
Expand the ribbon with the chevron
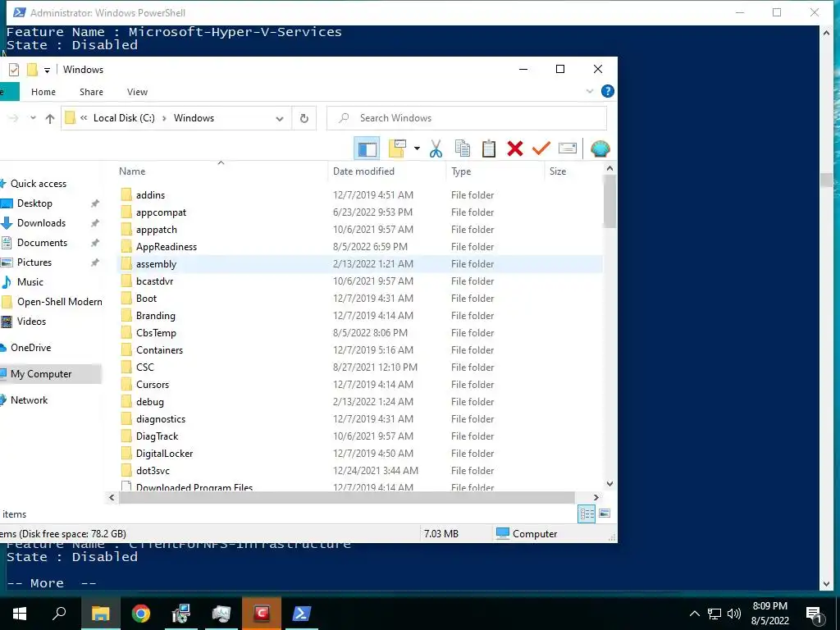click(x=590, y=91)
